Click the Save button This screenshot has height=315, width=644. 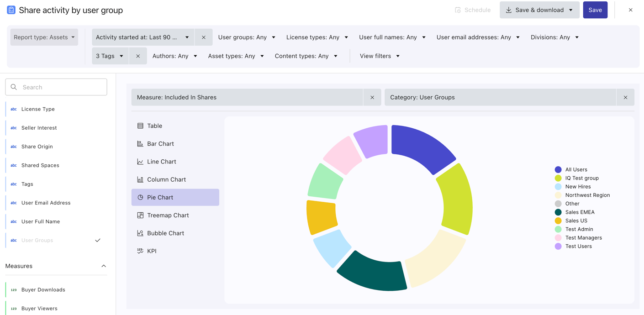(595, 10)
